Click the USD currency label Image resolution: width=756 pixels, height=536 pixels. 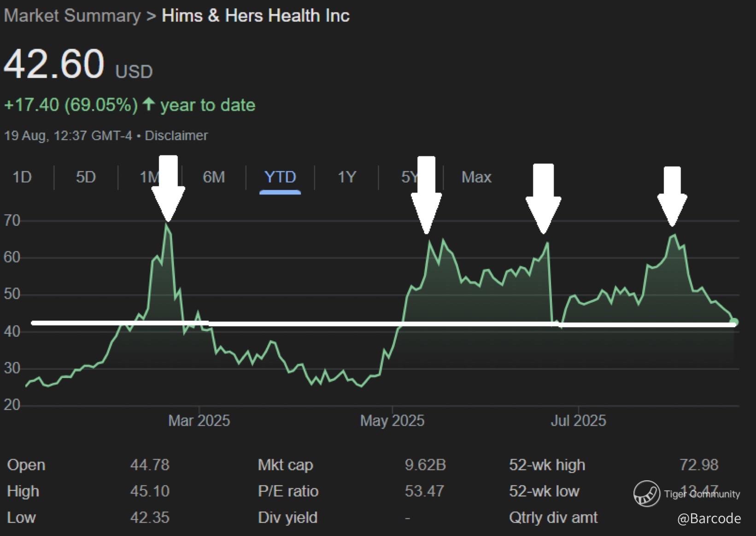click(x=134, y=72)
